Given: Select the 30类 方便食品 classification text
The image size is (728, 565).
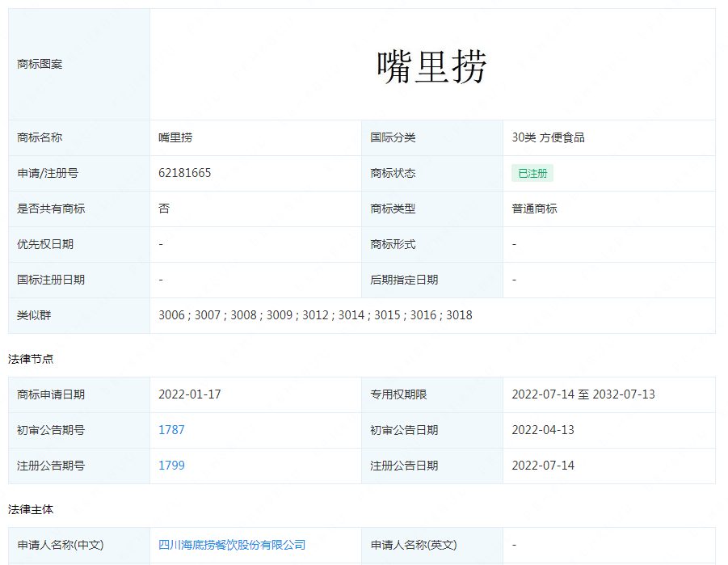Looking at the screenshot, I should (548, 137).
